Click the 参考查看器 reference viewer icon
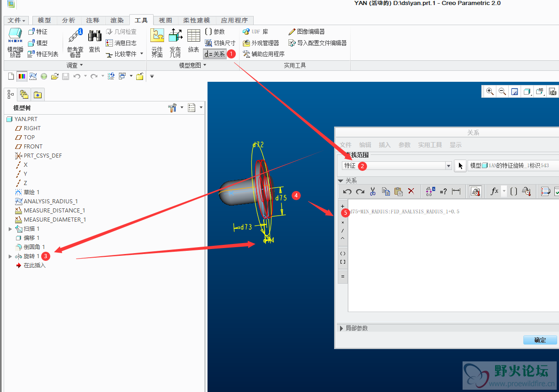The height and width of the screenshot is (392, 559). 75,43
